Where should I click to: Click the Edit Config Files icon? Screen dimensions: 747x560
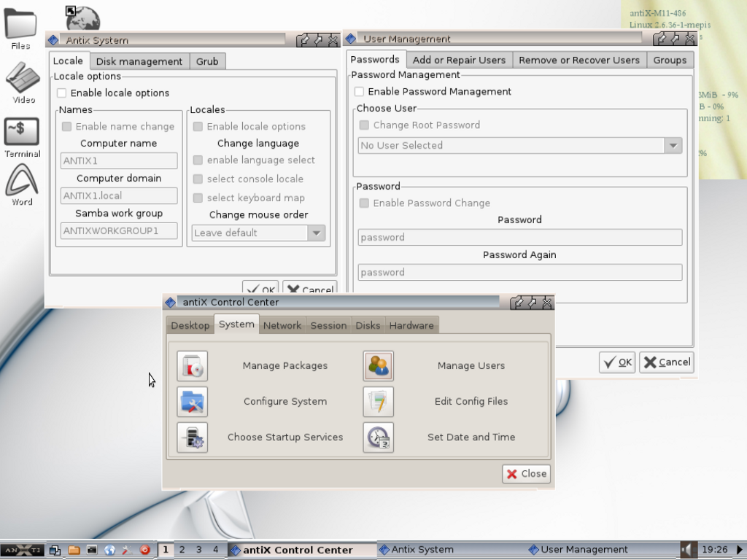coord(379,402)
